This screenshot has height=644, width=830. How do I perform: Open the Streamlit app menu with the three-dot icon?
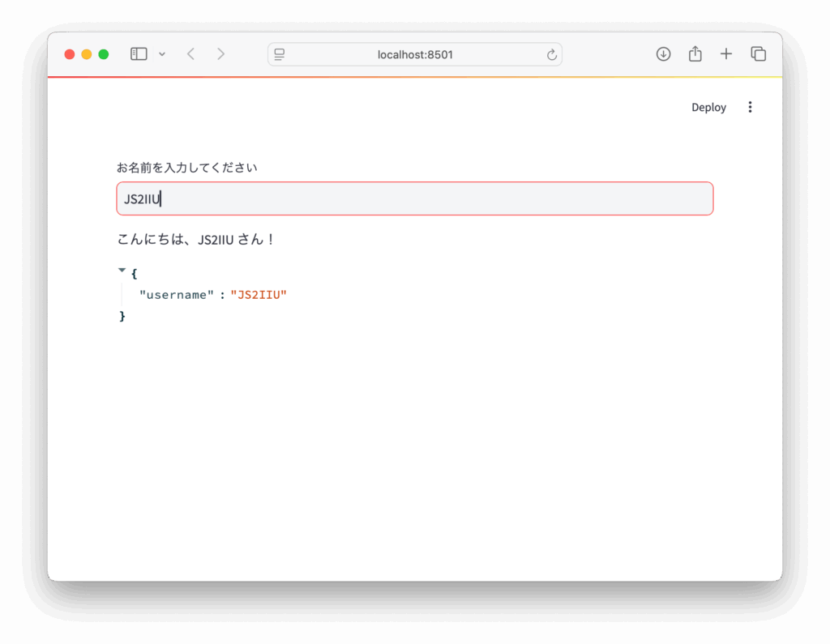point(750,106)
